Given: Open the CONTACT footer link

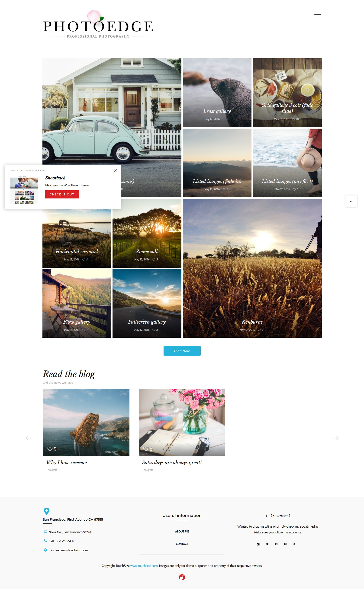Looking at the screenshot, I should point(182,544).
